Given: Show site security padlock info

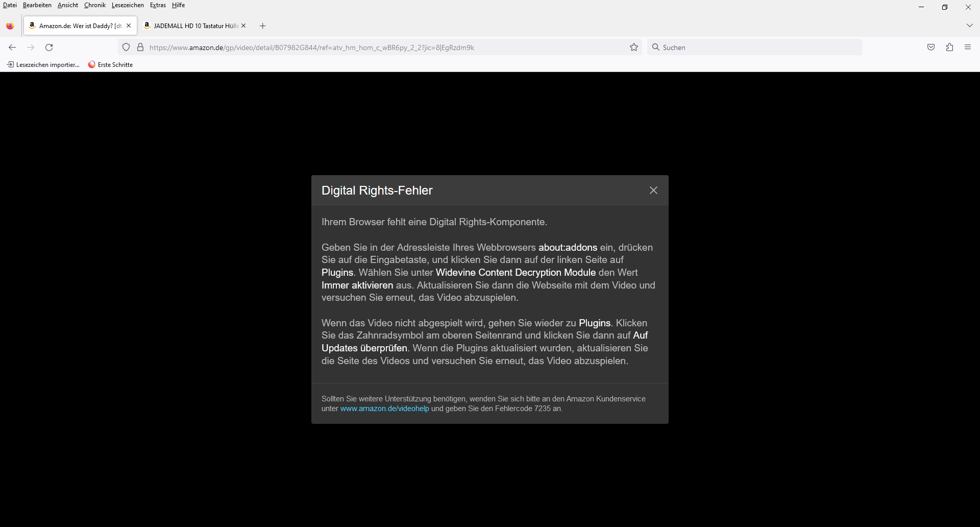Looking at the screenshot, I should tap(140, 47).
